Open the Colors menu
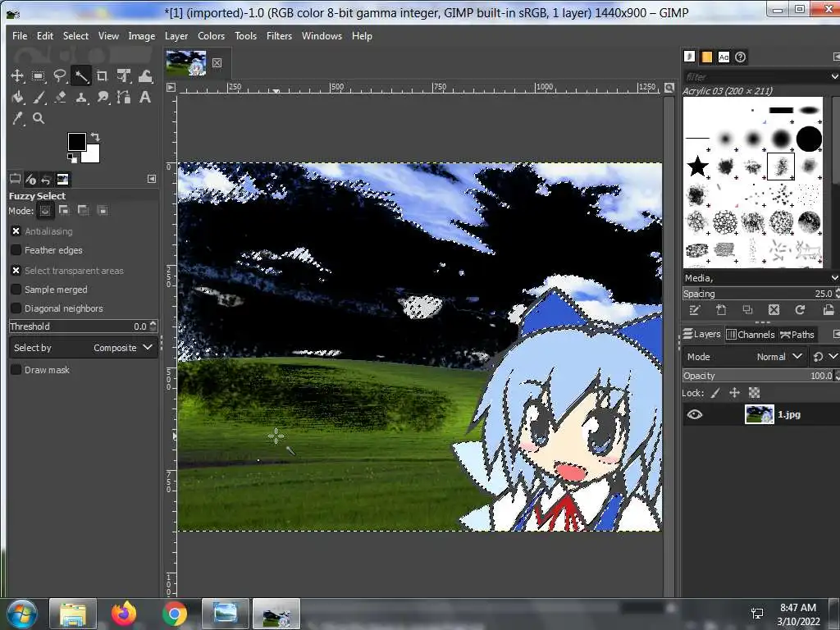 [211, 36]
